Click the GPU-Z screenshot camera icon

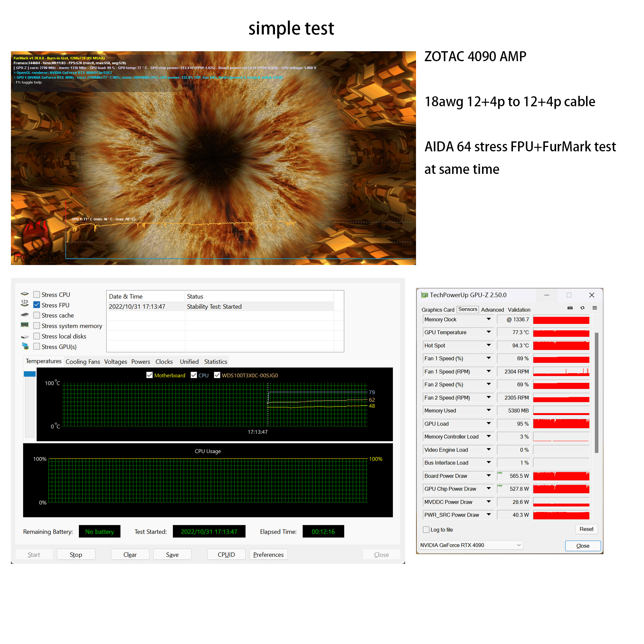click(x=570, y=308)
